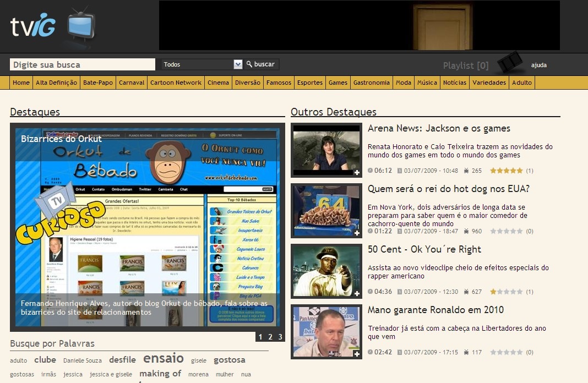The image size is (588, 383).
Task: Click the mulher tag
Action: 225,374
